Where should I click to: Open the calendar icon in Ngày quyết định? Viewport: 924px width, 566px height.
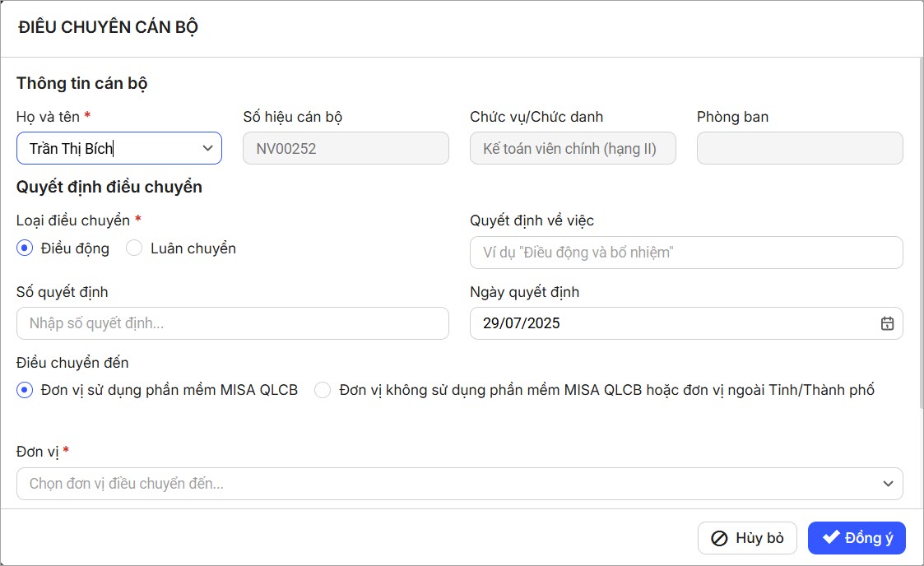pos(887,323)
